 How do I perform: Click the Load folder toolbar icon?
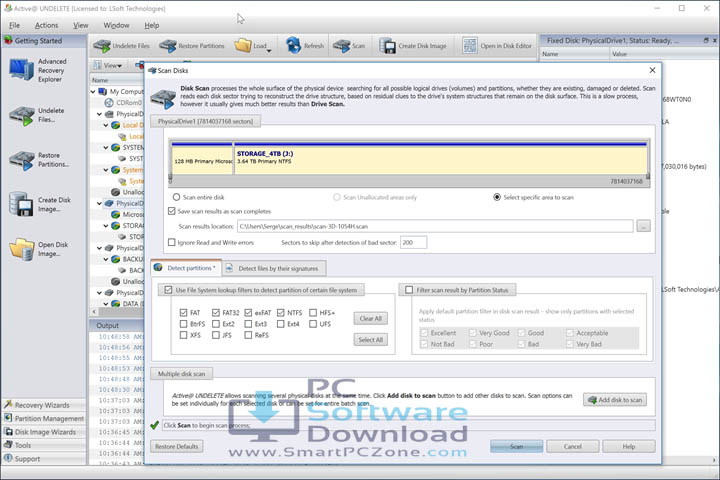(x=243, y=45)
